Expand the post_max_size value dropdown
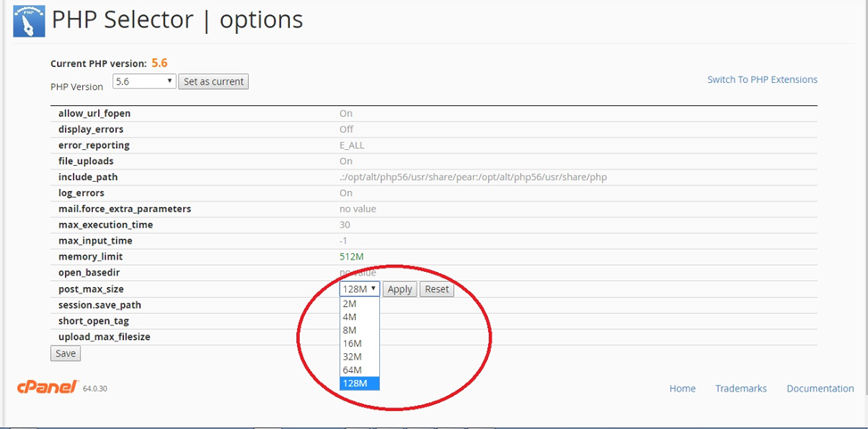This screenshot has height=429, width=868. pyautogui.click(x=360, y=289)
